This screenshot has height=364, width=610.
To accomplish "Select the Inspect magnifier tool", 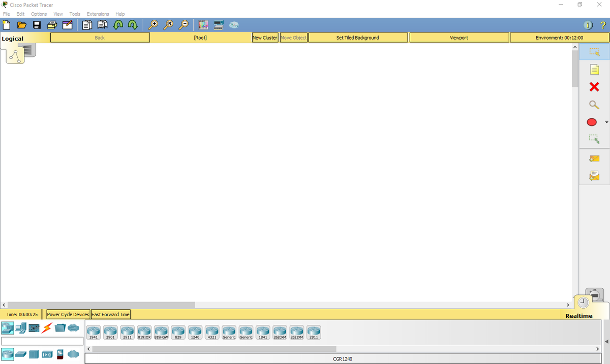I will point(594,105).
